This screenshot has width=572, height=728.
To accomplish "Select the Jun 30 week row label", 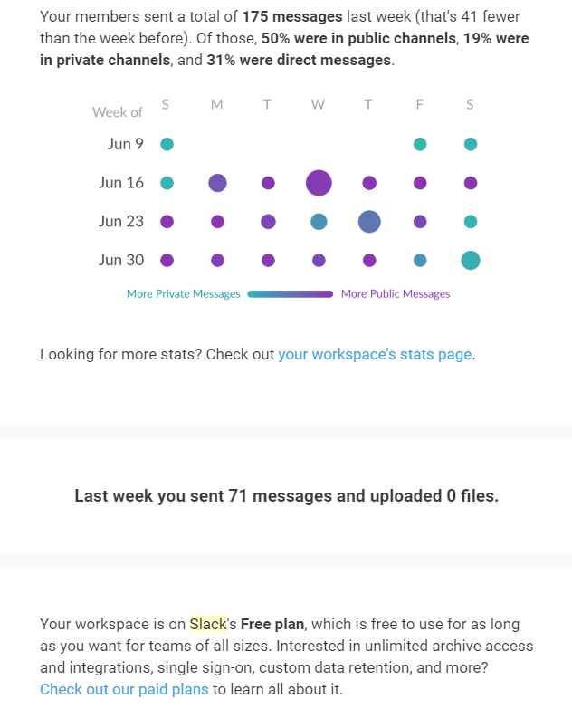I will pos(121,260).
